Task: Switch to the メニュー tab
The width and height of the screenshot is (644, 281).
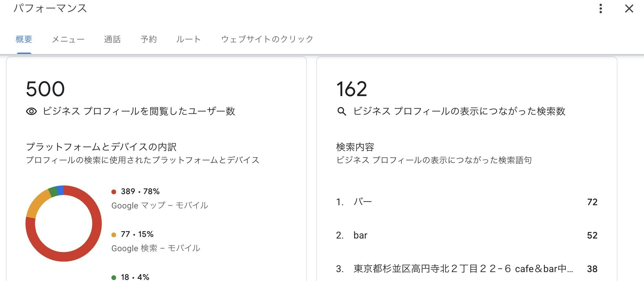Action: click(x=68, y=40)
